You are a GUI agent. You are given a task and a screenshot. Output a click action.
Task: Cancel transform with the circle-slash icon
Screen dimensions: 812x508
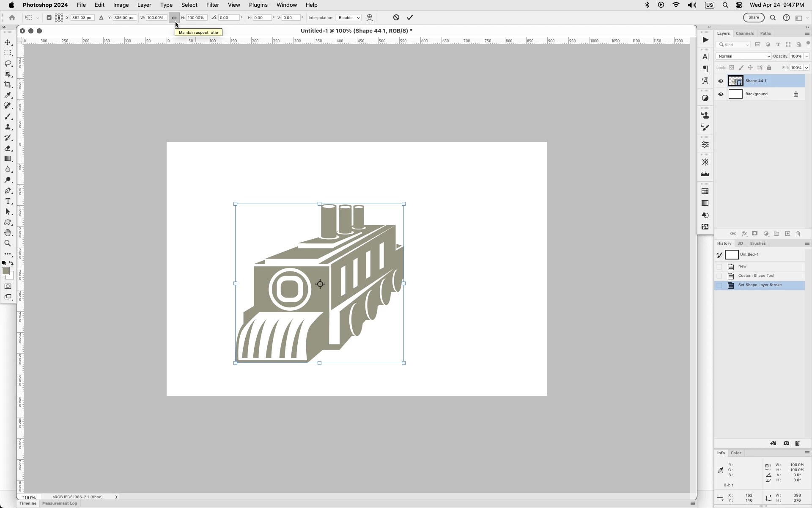pyautogui.click(x=396, y=17)
